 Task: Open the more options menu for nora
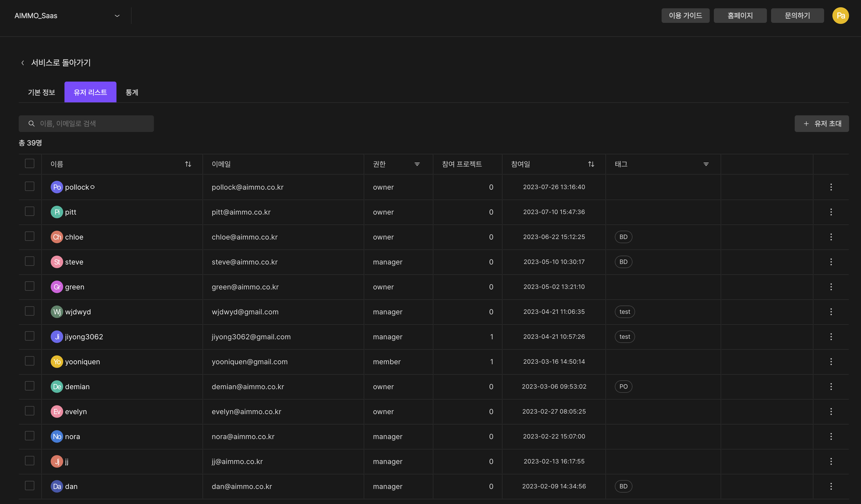(x=831, y=436)
